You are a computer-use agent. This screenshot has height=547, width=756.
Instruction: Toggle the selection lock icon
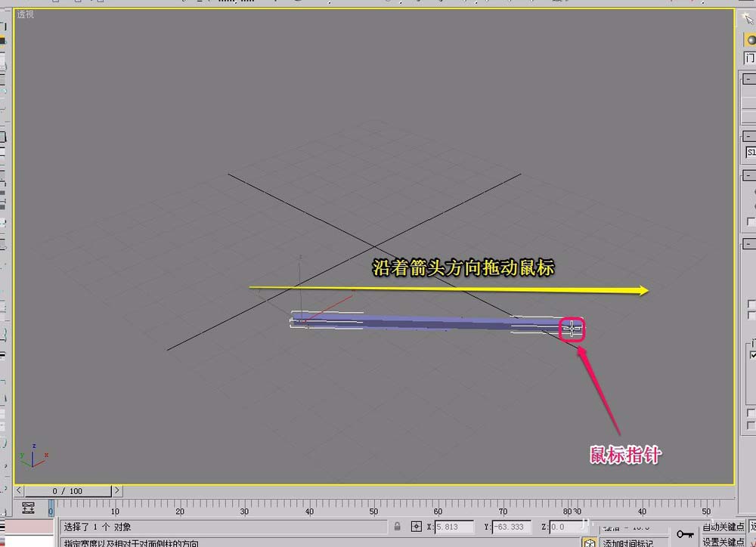[x=398, y=527]
